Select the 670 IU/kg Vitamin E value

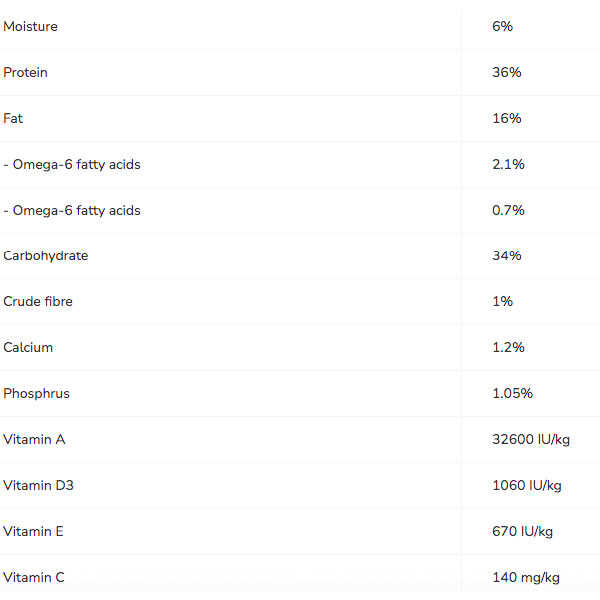[x=522, y=532]
